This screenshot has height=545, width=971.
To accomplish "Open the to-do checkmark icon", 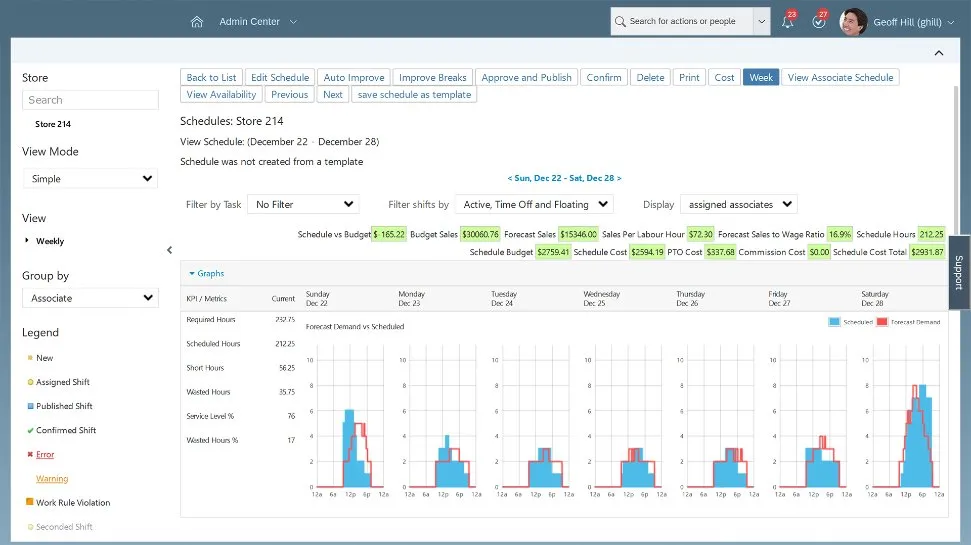I will (819, 21).
